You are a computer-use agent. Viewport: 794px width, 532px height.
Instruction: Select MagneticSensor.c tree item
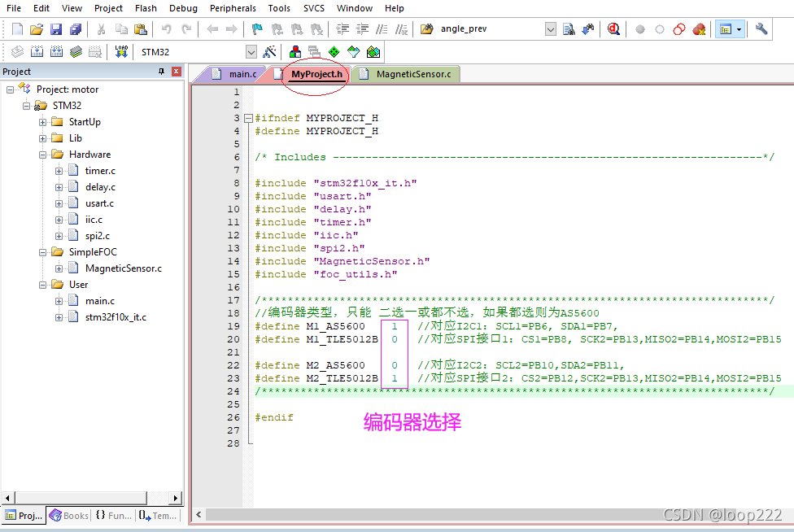(124, 268)
